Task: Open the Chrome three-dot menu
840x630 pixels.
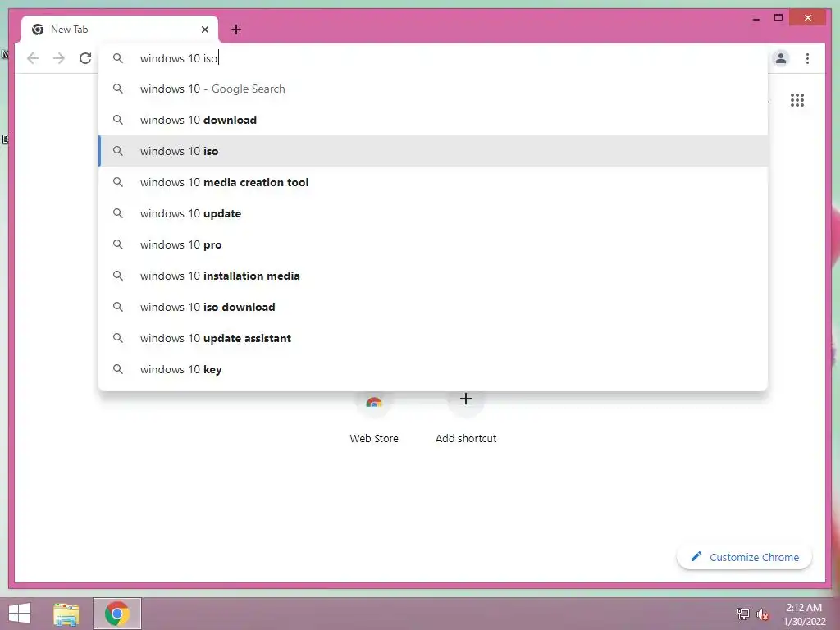Action: pos(807,58)
